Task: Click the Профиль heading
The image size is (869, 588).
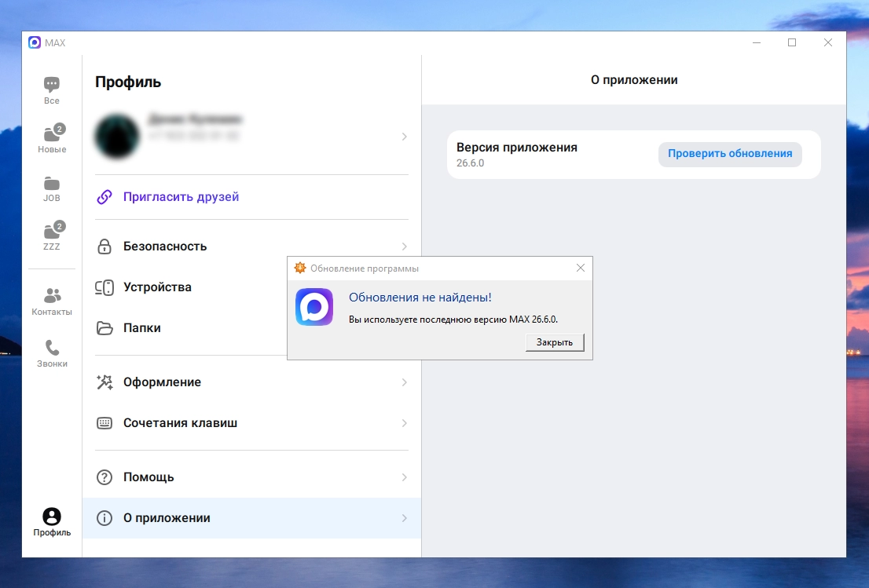Action: 128,82
